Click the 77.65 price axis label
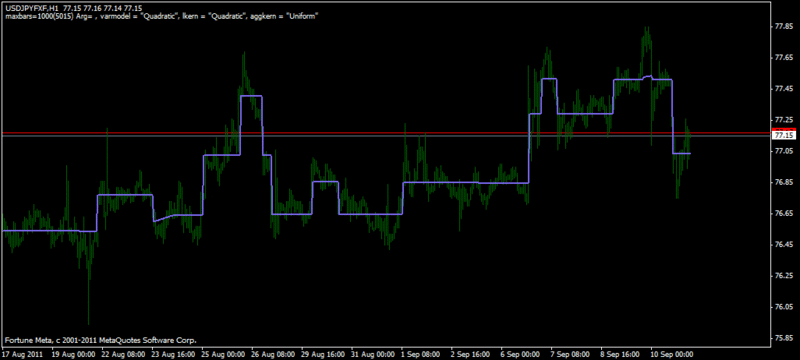This screenshot has width=800, height=360. 783,58
